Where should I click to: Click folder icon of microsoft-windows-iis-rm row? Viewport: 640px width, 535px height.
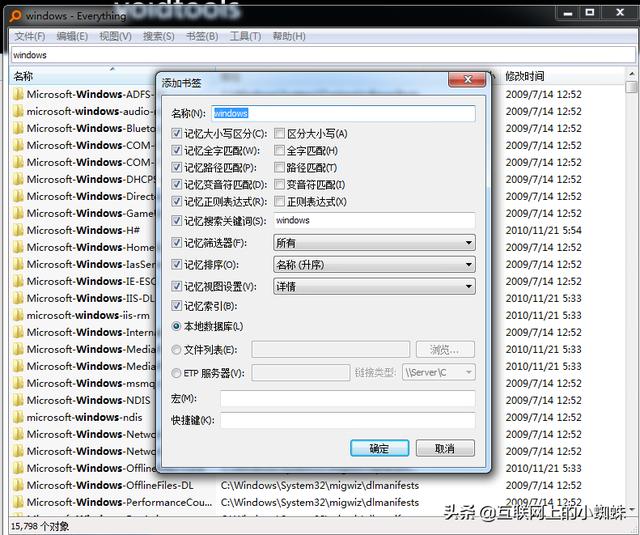click(x=18, y=315)
